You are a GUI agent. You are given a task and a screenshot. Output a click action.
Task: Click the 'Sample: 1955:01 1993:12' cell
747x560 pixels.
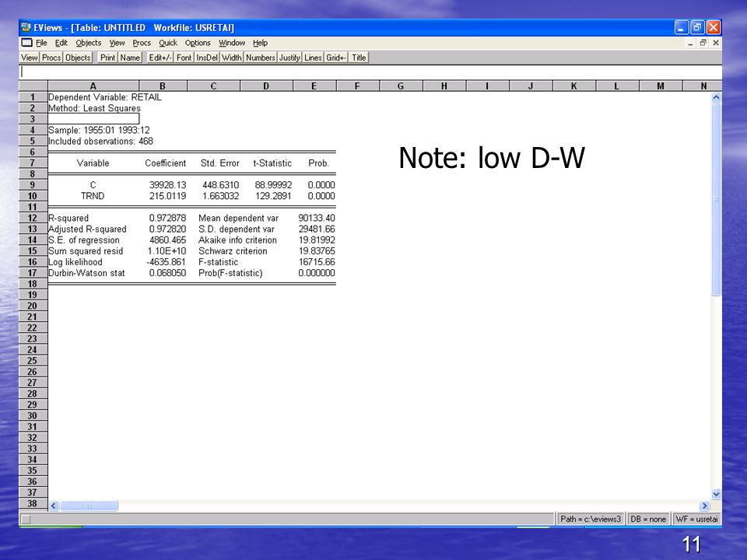pos(99,130)
